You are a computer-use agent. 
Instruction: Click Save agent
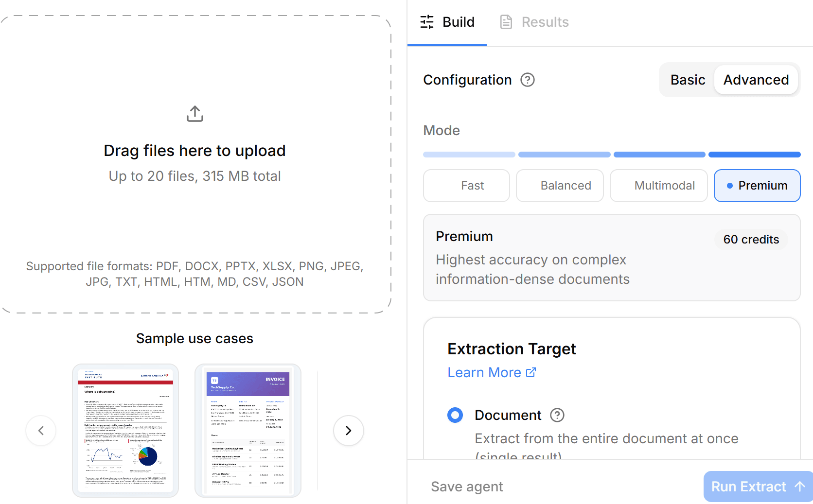click(x=467, y=487)
